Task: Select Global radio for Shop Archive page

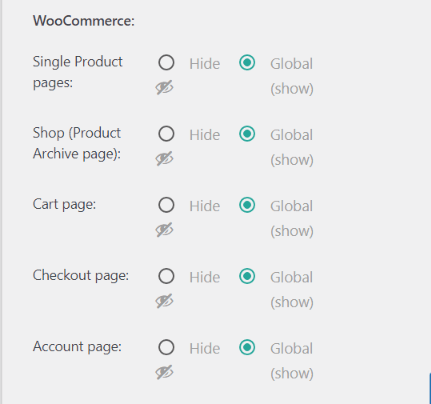Action: [247, 134]
